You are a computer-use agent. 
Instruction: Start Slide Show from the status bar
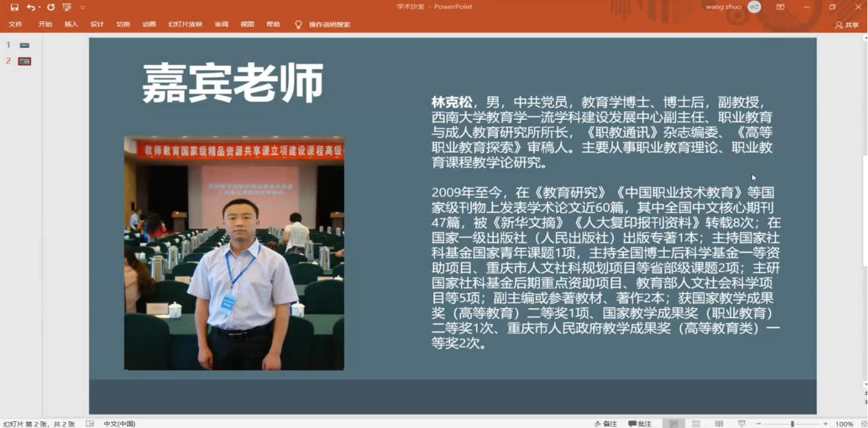coord(741,422)
